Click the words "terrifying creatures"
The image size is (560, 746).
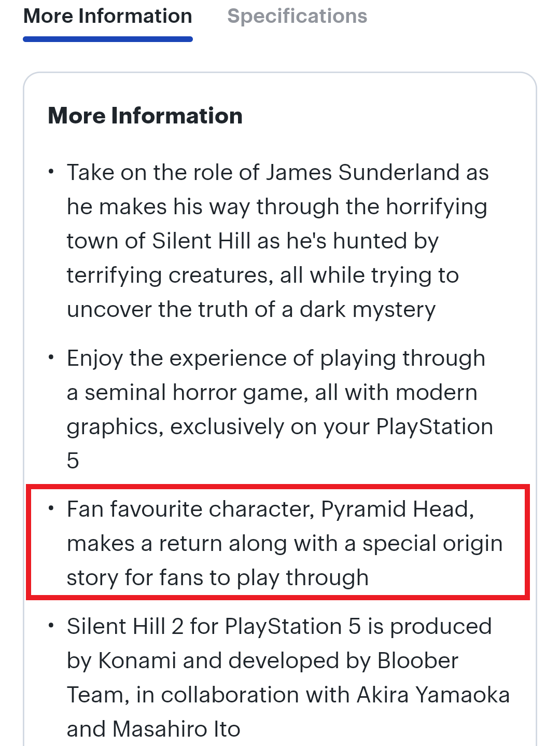(x=170, y=275)
